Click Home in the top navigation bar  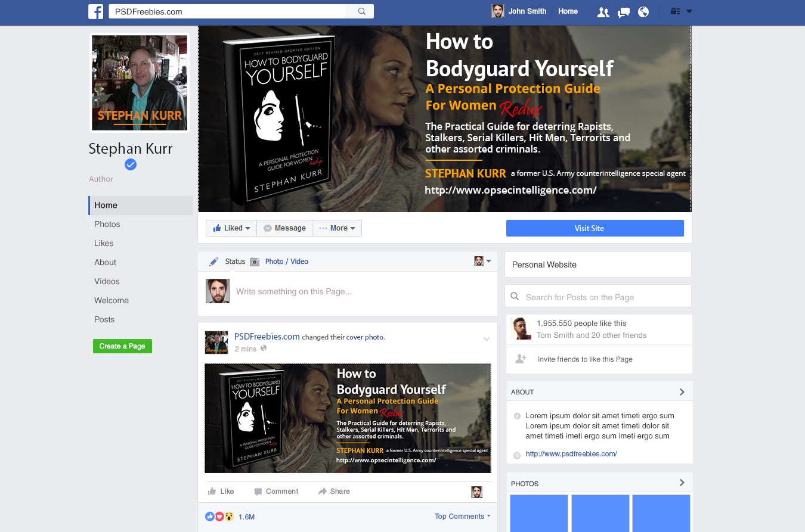[568, 11]
